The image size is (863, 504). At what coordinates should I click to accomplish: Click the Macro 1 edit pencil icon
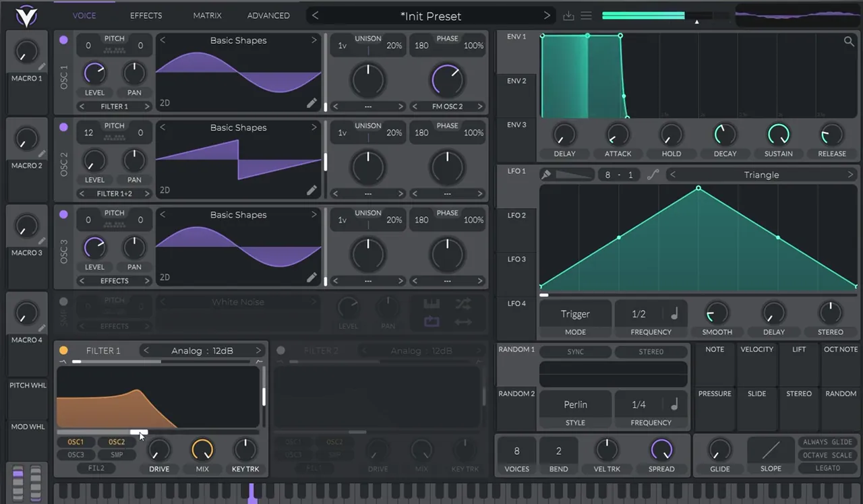tap(42, 67)
